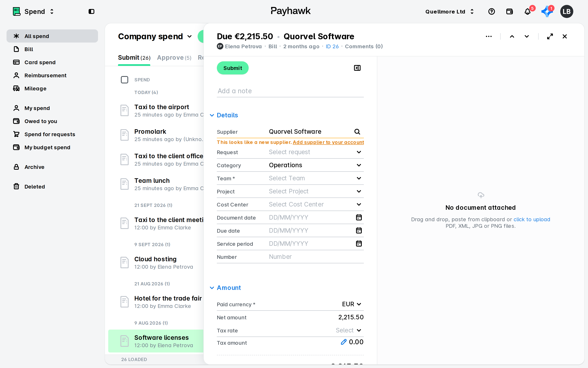Open the three-dots more actions menu

[x=489, y=37]
